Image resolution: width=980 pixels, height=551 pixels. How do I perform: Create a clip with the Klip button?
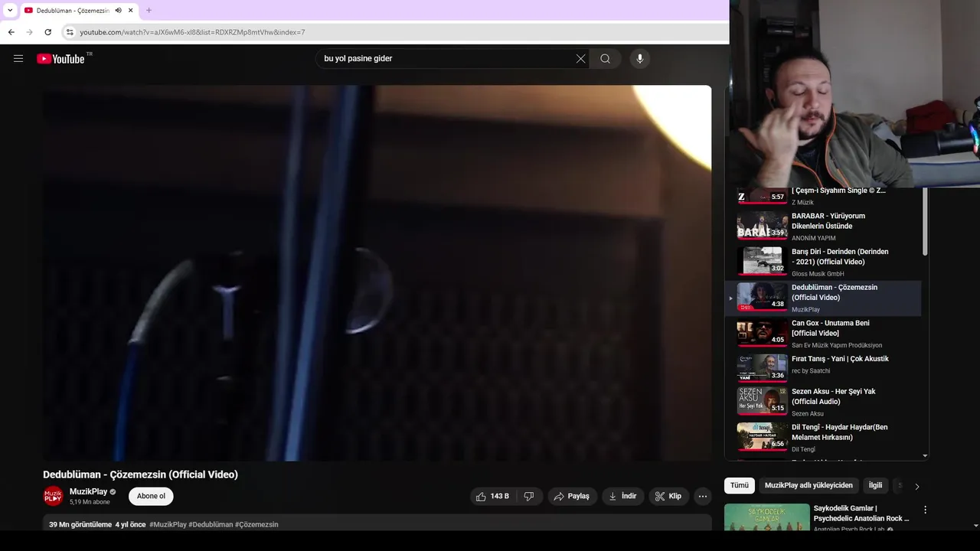tap(668, 496)
